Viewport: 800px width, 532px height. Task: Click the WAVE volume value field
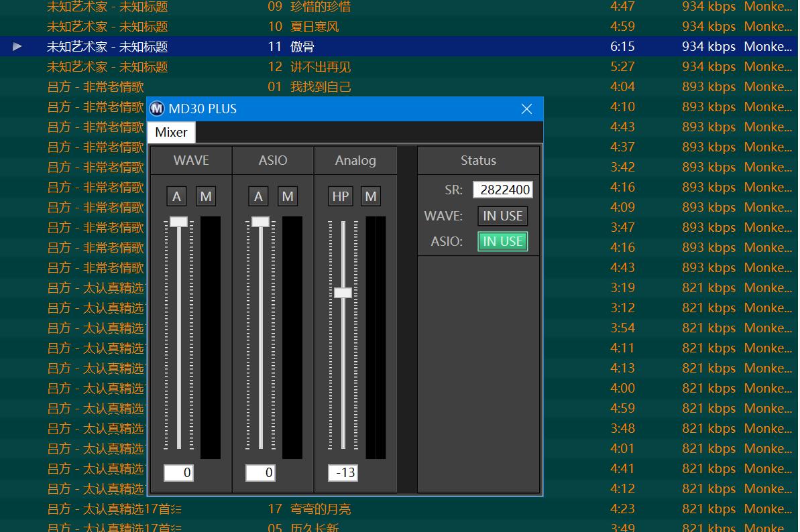(x=179, y=473)
